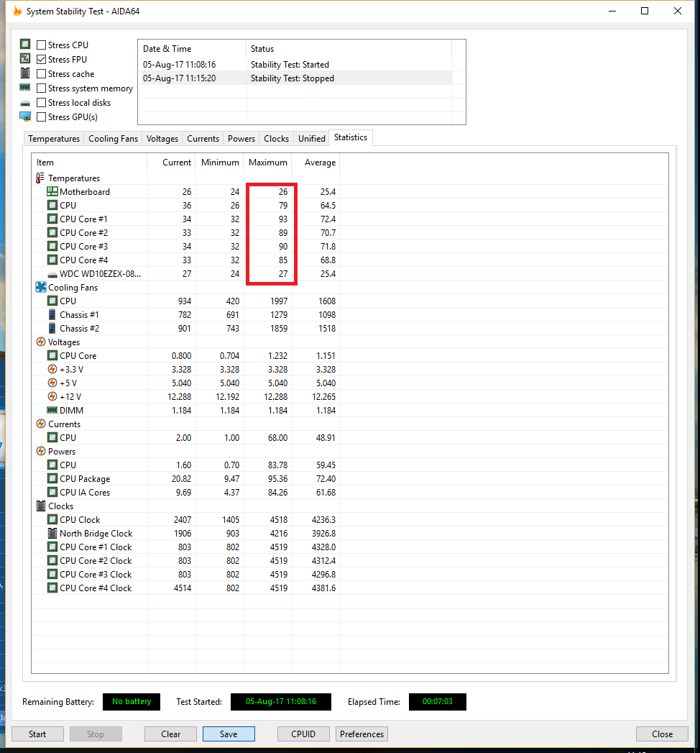Click the Motherboard sensor icon
This screenshot has width=700, height=753.
(52, 192)
